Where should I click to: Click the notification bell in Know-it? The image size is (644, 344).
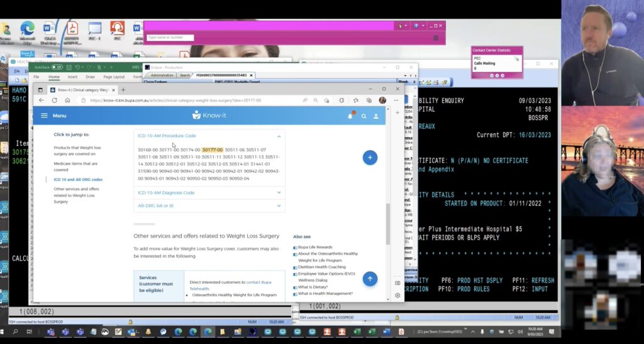point(350,116)
